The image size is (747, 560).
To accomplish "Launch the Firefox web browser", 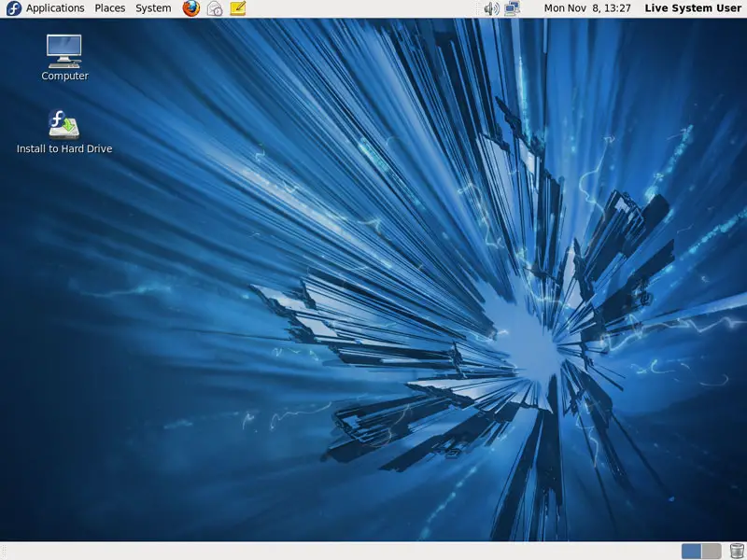I will 191,8.
